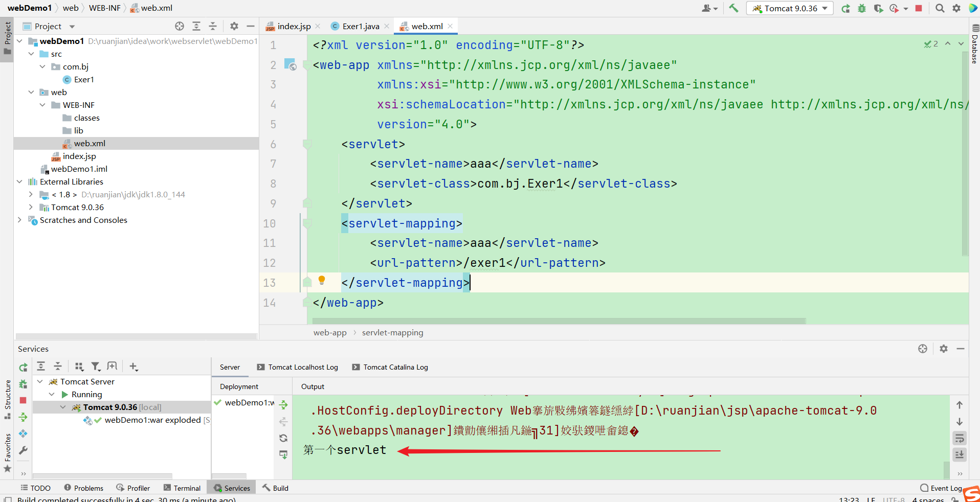Collapse the web folder node
Image resolution: width=980 pixels, height=502 pixels.
coord(31,92)
